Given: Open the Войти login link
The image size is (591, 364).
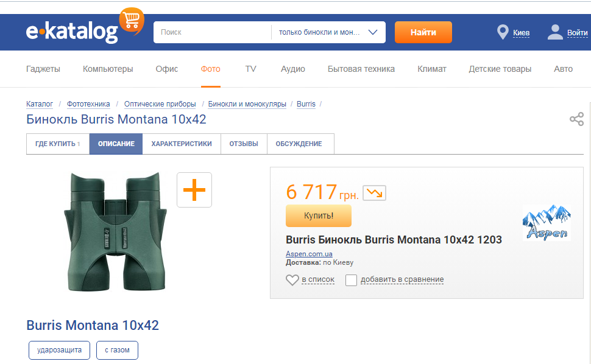Looking at the screenshot, I should point(577,33).
